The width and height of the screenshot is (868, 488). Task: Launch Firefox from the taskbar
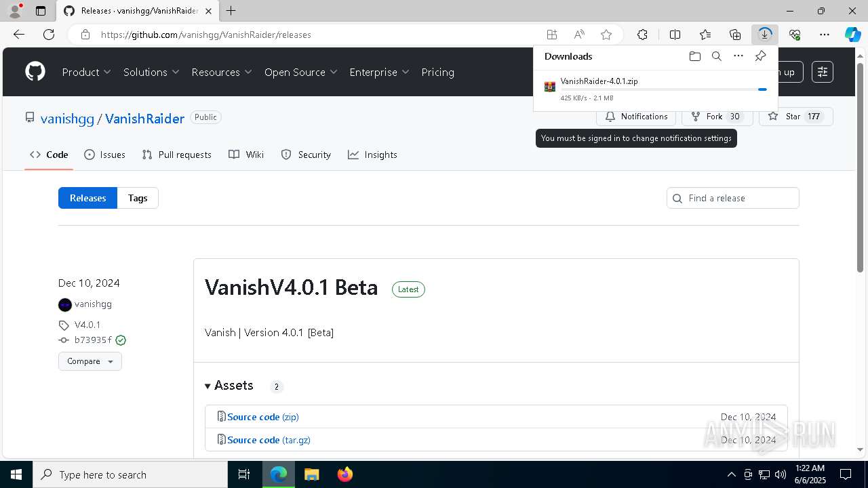click(x=344, y=474)
